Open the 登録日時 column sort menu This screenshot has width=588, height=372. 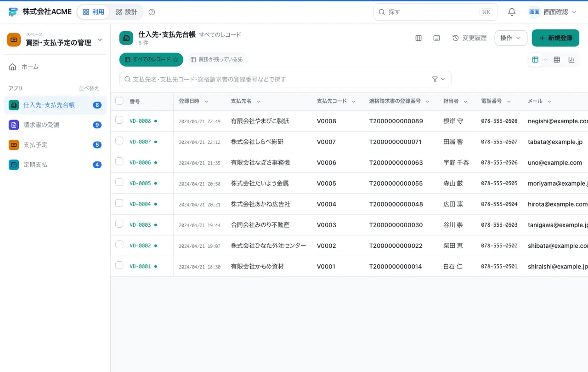pyautogui.click(x=206, y=102)
